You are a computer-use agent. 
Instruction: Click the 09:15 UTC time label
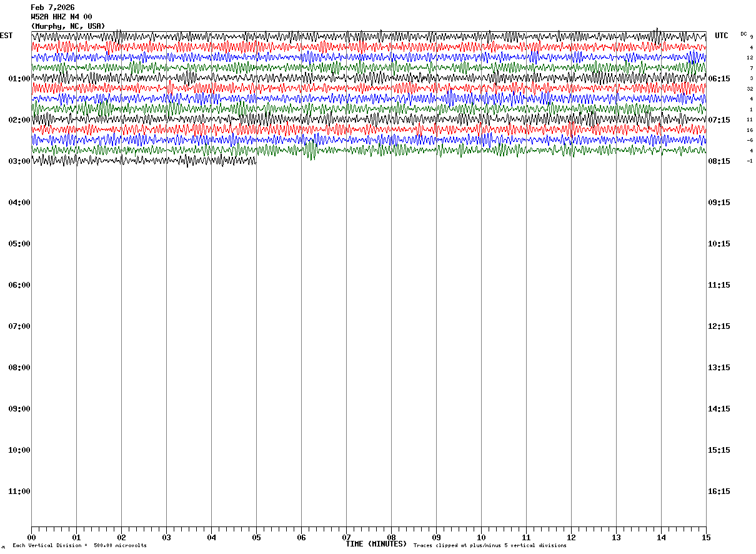click(x=719, y=203)
